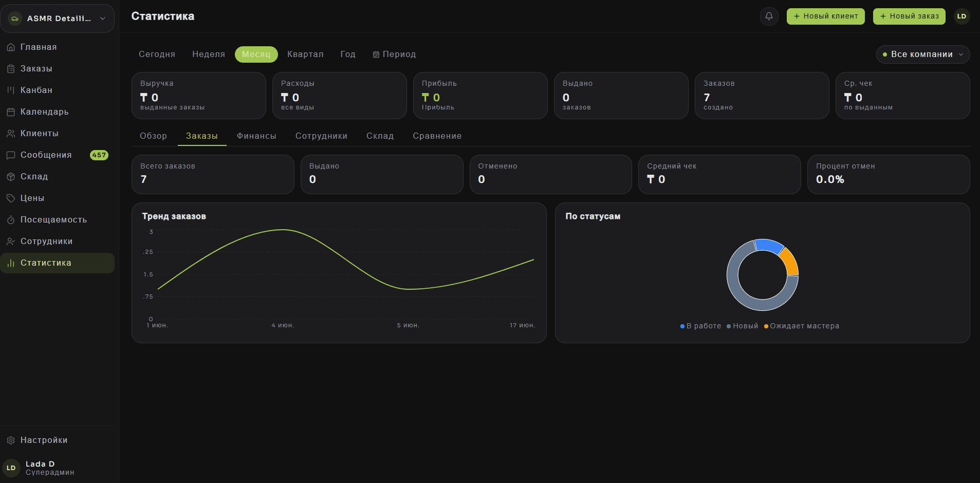The width and height of the screenshot is (980, 483).
Task: Click the blue В работе legend dot
Action: pyautogui.click(x=682, y=326)
